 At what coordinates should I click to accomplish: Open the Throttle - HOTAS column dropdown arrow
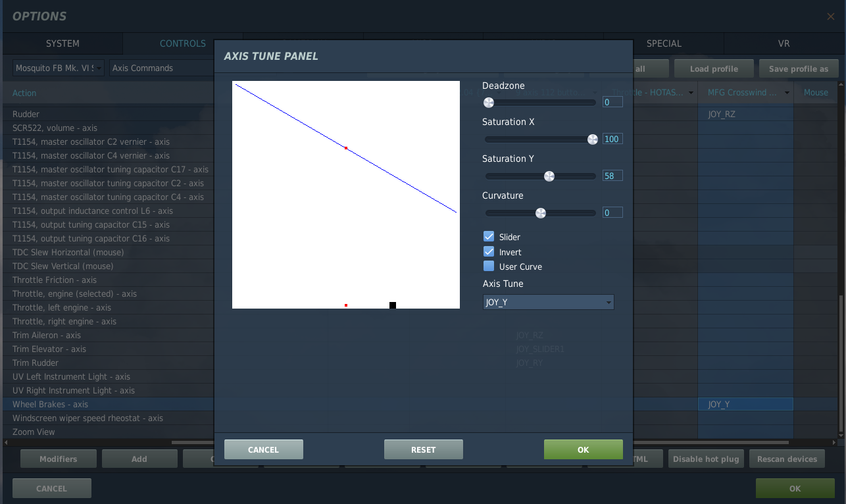pyautogui.click(x=691, y=93)
